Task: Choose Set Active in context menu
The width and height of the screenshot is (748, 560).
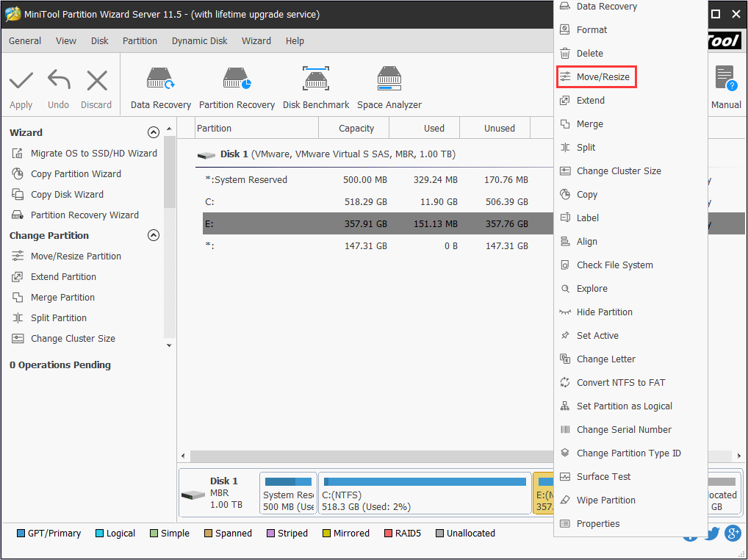Action: 630,336
